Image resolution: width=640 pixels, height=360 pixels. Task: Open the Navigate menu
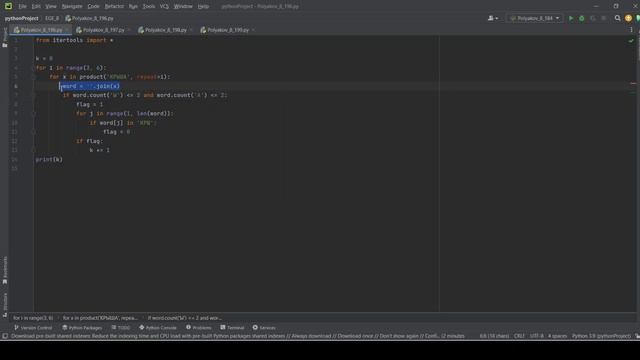(x=72, y=7)
